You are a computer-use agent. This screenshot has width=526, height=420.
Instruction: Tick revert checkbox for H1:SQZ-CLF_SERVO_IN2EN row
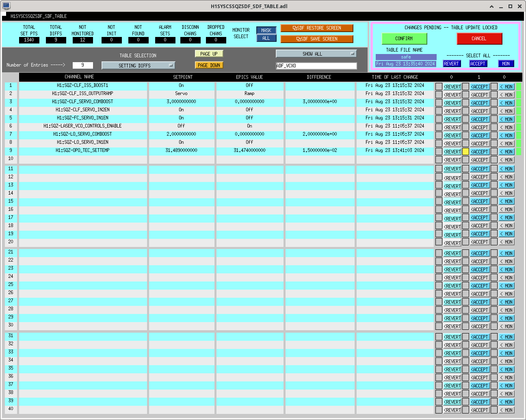tap(439, 111)
